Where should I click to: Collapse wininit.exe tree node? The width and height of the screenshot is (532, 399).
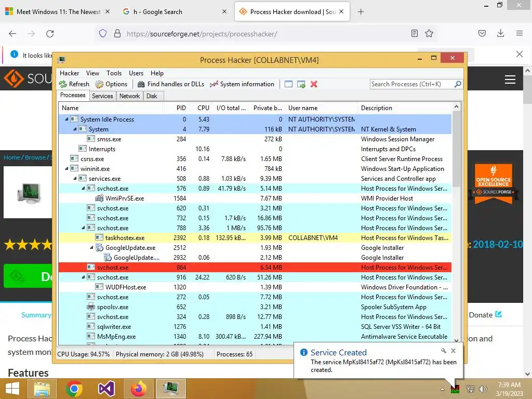(67, 169)
